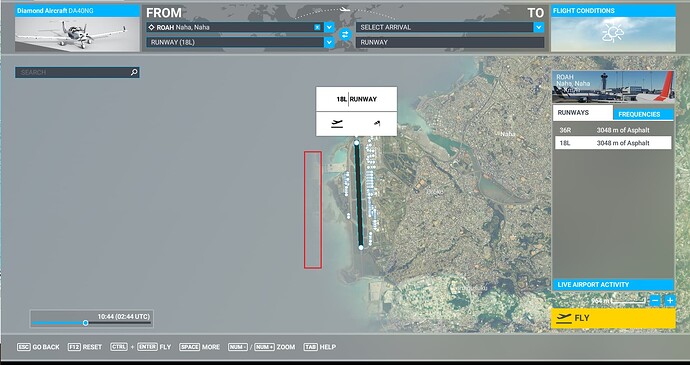Select runway 36R in the list
Image resolution: width=690 pixels, height=365 pixels.
tap(613, 130)
